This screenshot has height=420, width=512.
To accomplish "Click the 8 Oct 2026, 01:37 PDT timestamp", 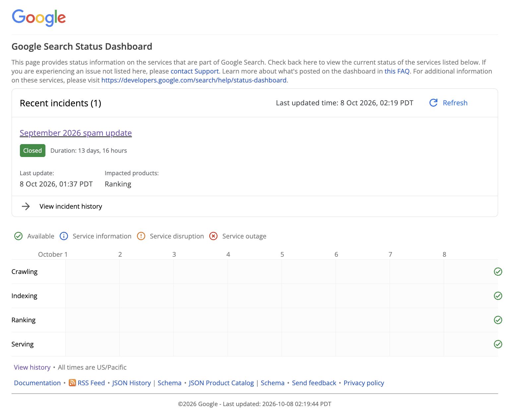I will [56, 184].
